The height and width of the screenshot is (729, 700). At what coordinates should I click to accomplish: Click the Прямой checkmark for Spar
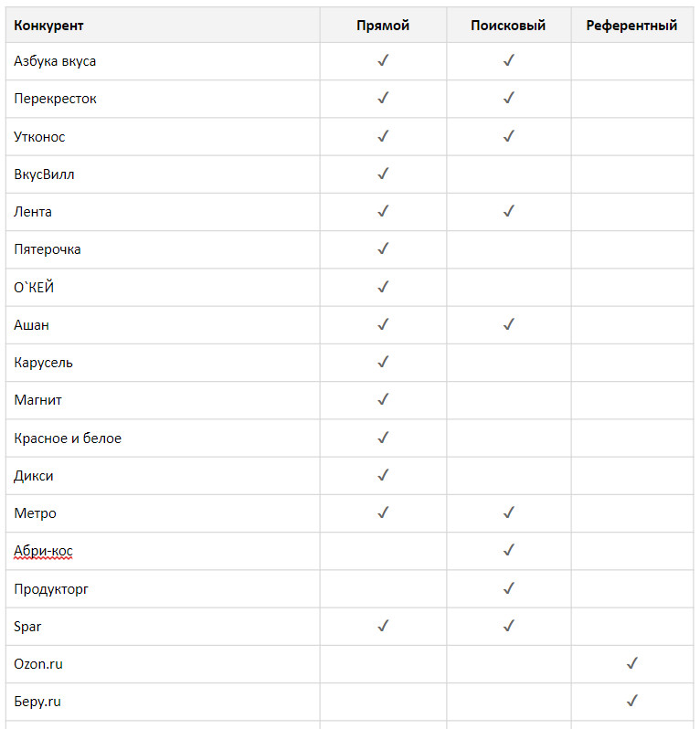383,626
